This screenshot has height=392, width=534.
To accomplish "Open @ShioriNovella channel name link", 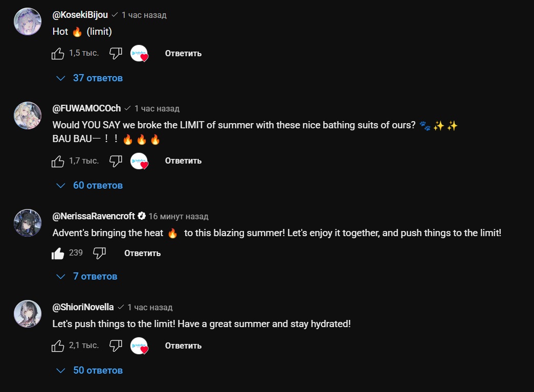I will 83,307.
